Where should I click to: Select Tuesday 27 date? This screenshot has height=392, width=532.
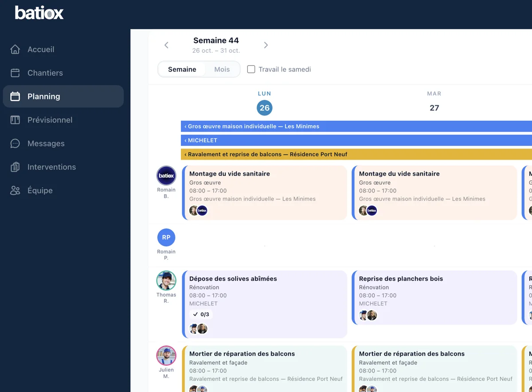click(434, 108)
